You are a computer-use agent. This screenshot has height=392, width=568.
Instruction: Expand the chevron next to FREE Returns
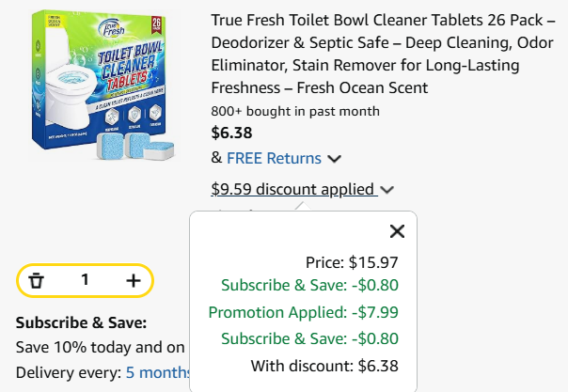click(x=335, y=159)
